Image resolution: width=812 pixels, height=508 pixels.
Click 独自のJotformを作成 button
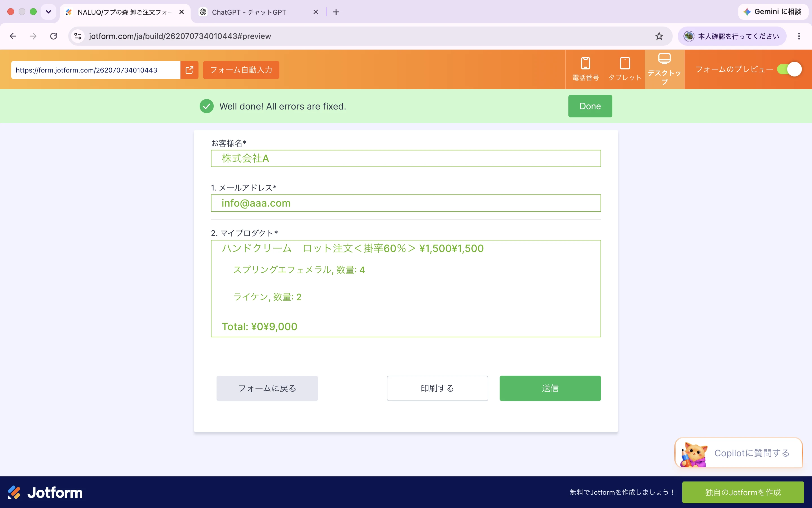pos(743,492)
